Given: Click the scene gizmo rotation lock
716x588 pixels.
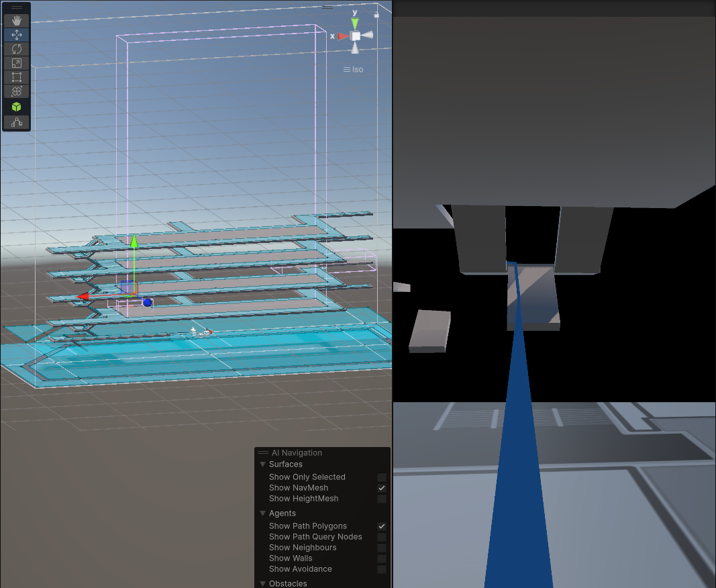Looking at the screenshot, I should point(376,13).
